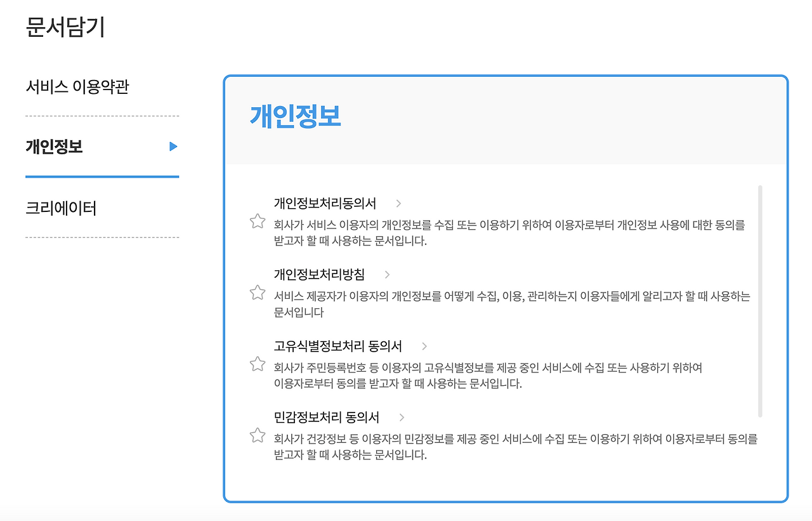The height and width of the screenshot is (521, 812).
Task: Toggle favorite star for 고유식별정보처리 동의서
Action: (257, 364)
